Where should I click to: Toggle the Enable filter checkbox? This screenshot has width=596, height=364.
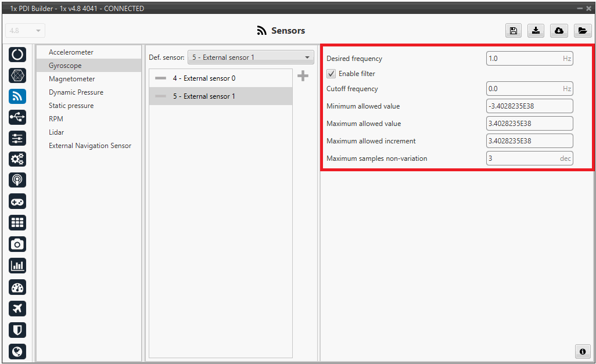pyautogui.click(x=331, y=74)
